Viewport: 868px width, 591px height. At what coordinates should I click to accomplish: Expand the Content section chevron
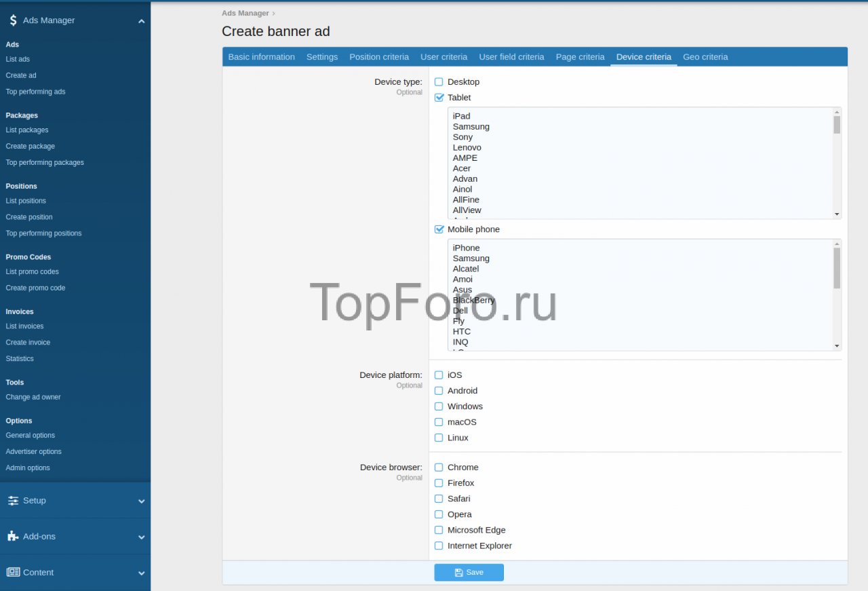coord(142,573)
